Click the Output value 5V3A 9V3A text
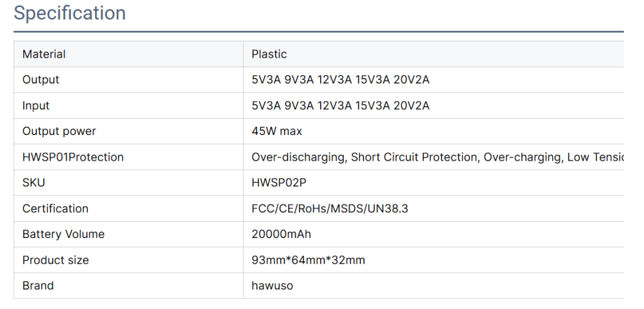The width and height of the screenshot is (644, 309). point(340,80)
